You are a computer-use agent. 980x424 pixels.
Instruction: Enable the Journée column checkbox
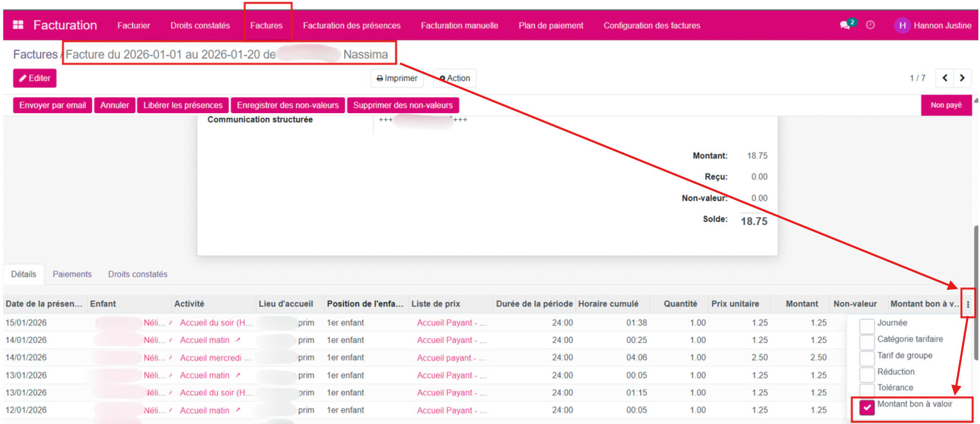867,326
